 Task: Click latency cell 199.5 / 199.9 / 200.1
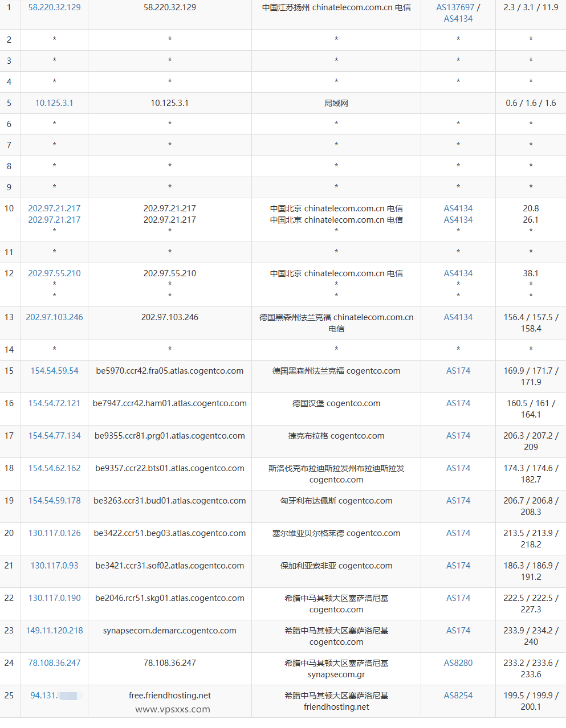531,701
